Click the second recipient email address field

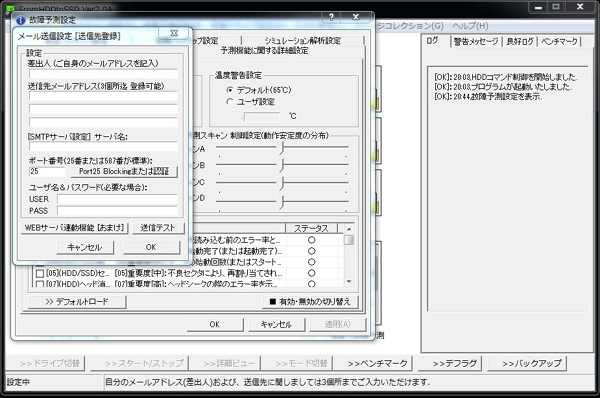click(103, 109)
